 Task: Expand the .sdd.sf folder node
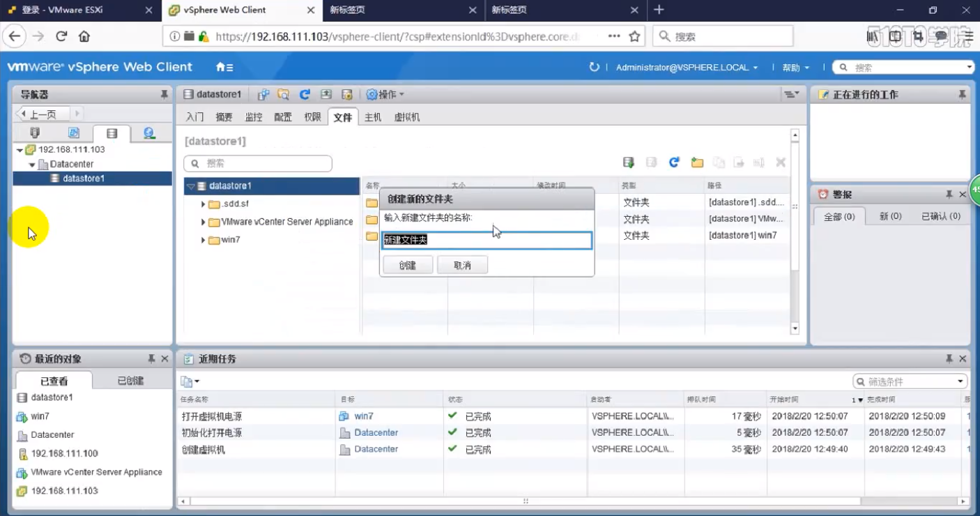coord(203,204)
